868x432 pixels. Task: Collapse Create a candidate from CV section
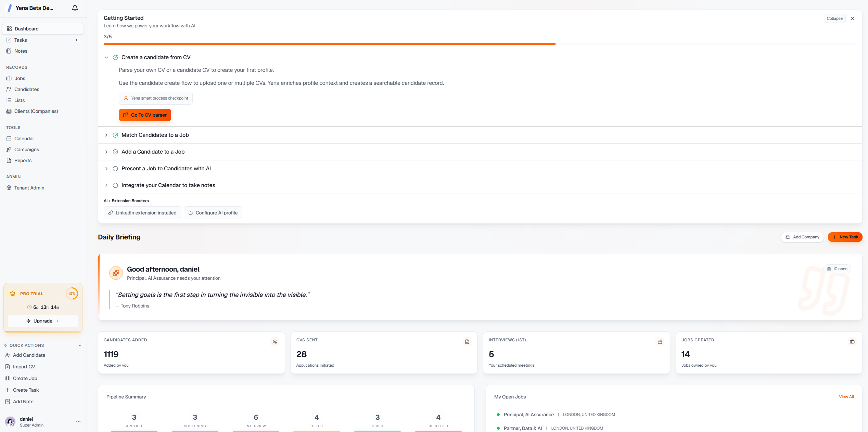[x=106, y=57]
